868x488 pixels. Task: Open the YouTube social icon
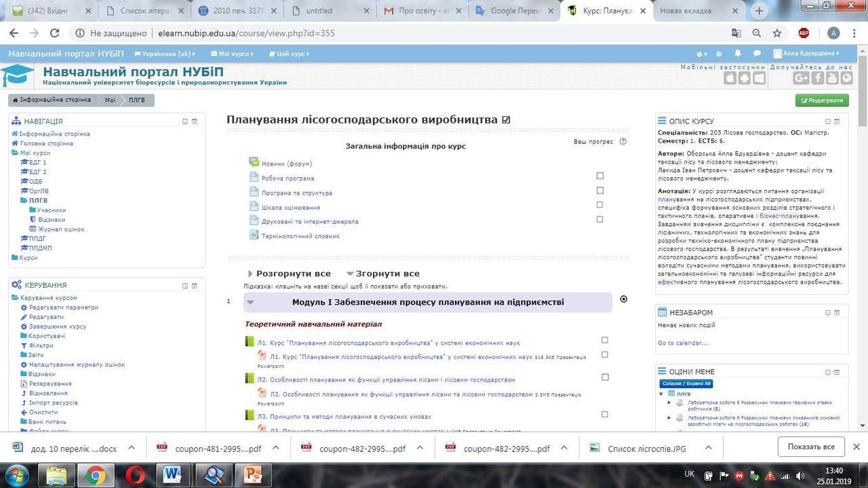point(833,78)
